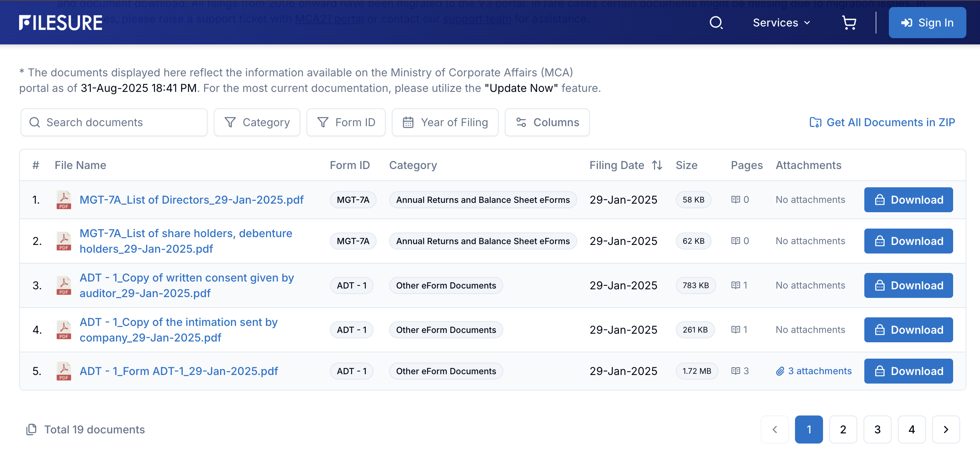The height and width of the screenshot is (470, 980).
Task: Go to page 3 of documents
Action: coord(877,430)
